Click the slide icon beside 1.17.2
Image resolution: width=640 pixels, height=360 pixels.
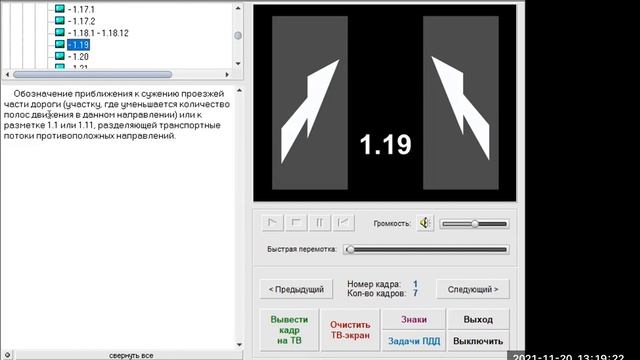click(60, 20)
